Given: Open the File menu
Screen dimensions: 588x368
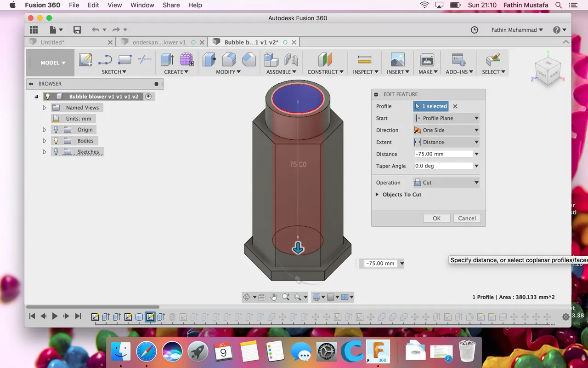Looking at the screenshot, I should (x=74, y=5).
